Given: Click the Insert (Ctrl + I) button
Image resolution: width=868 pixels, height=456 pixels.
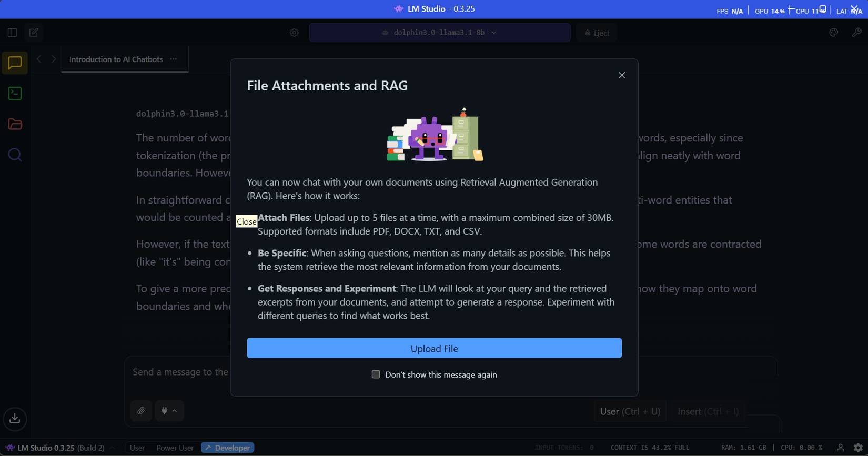Looking at the screenshot, I should pyautogui.click(x=708, y=411).
